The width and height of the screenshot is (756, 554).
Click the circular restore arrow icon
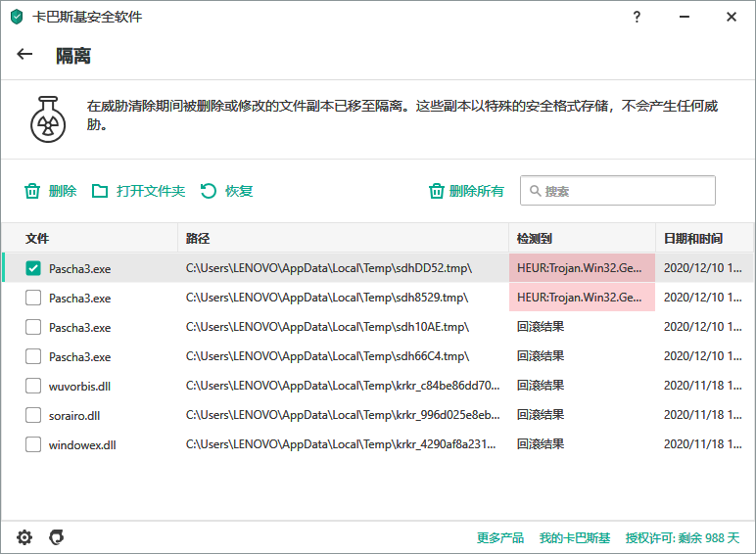click(209, 191)
